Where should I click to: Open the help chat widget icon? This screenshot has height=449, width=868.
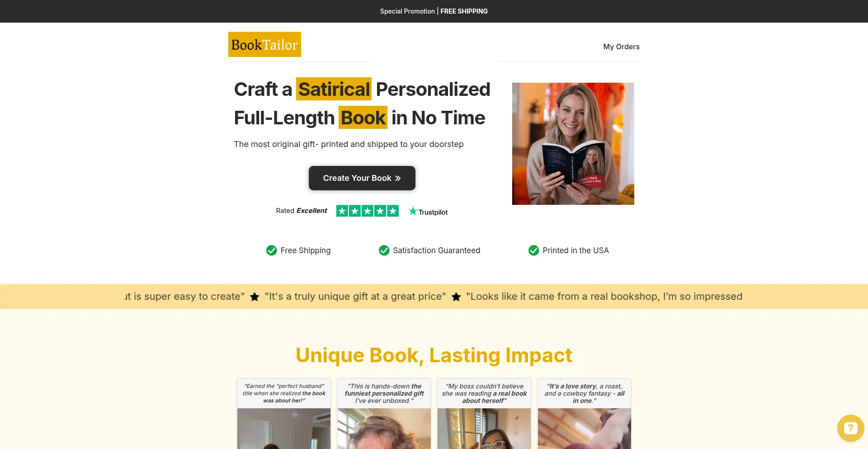click(850, 428)
